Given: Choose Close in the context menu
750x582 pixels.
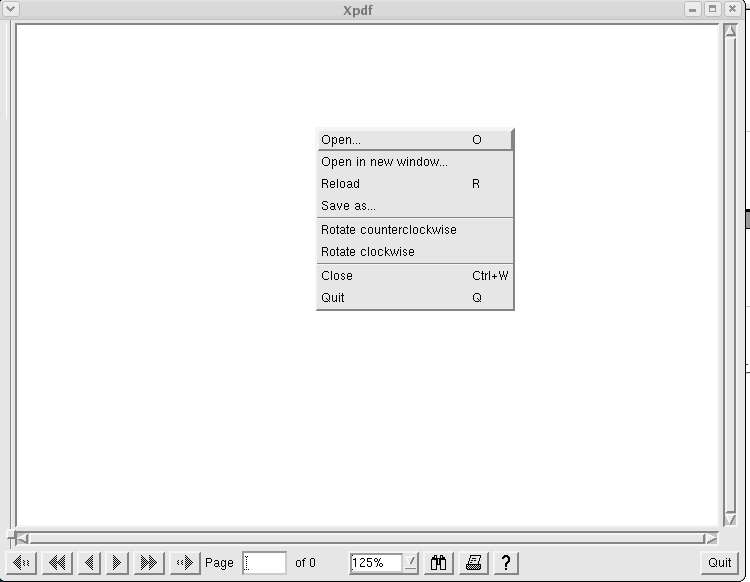Looking at the screenshot, I should click(x=415, y=275).
